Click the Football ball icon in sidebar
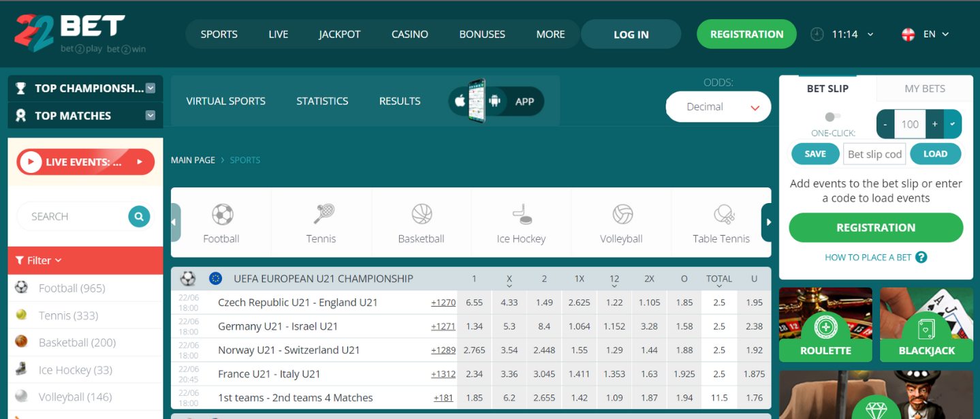This screenshot has height=419, width=980. [22, 288]
